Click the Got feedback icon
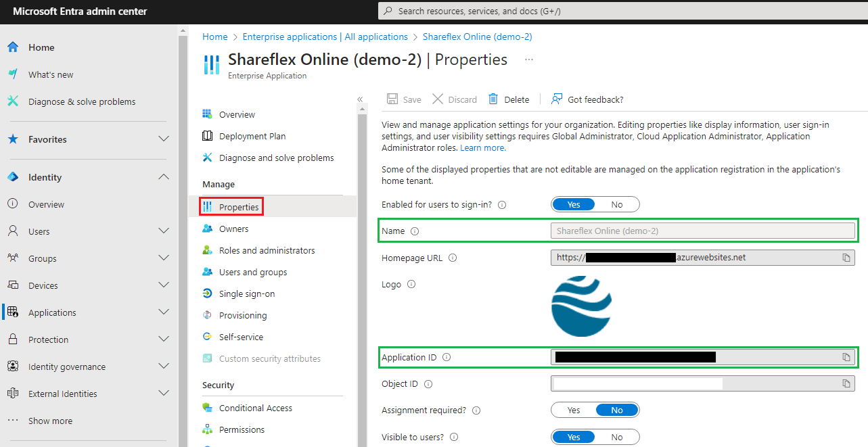Screen dimensions: 868x447 coord(557,99)
